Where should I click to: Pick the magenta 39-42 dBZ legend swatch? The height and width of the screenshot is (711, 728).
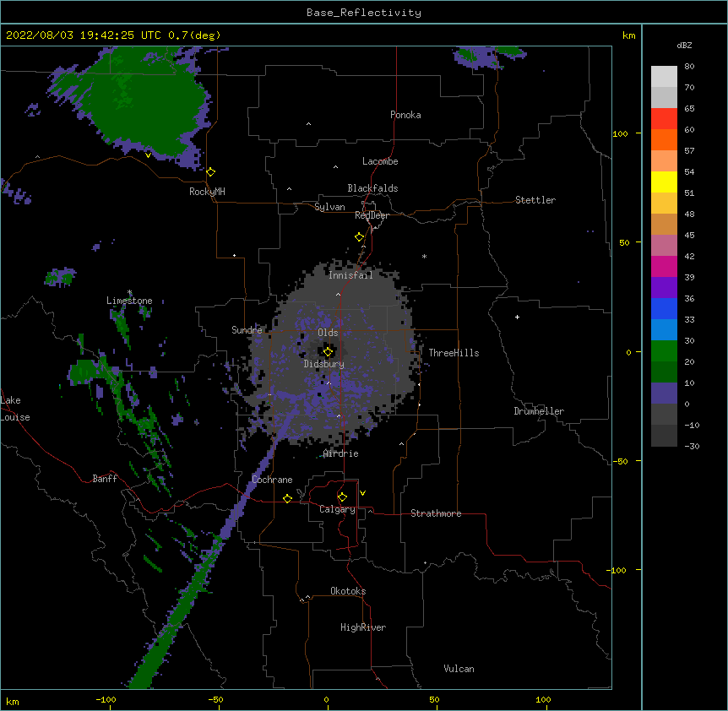click(664, 266)
